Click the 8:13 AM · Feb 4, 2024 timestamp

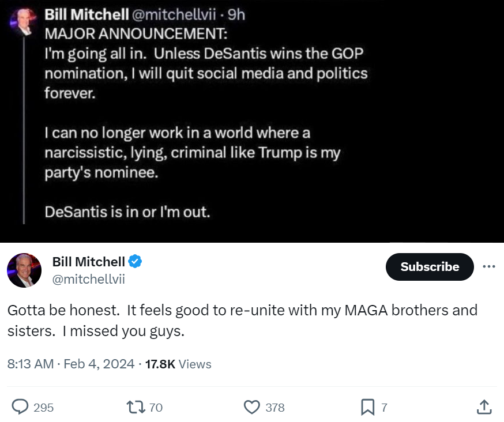pos(71,364)
